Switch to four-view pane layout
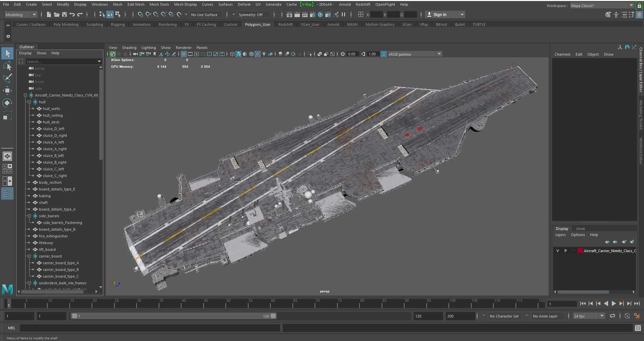The height and width of the screenshot is (341, 644). click(x=7, y=169)
